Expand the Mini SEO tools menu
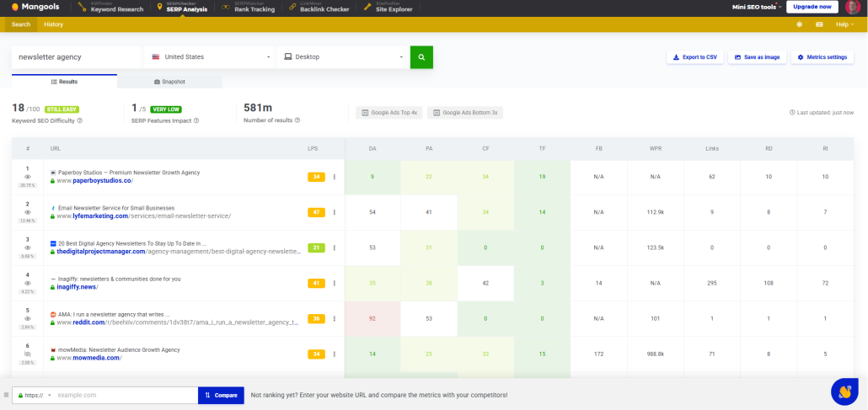868x410 pixels. [757, 8]
